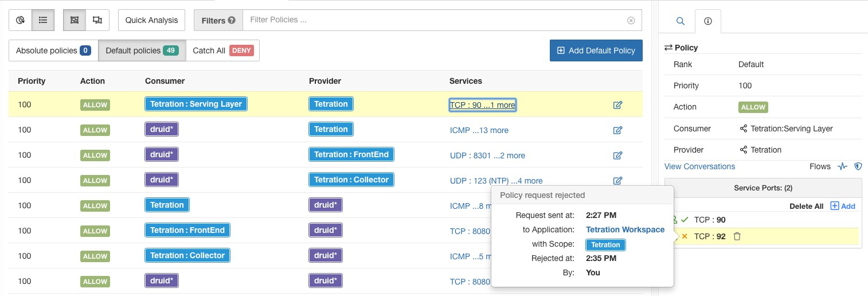Sort by Priority column header
Screen dimensions: 868x296
(x=32, y=81)
